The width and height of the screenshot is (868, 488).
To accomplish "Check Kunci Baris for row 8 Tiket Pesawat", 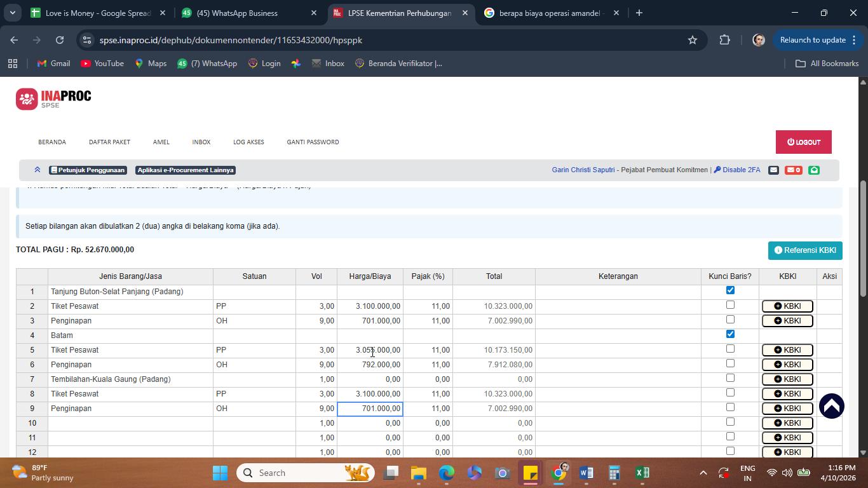I will tap(730, 393).
